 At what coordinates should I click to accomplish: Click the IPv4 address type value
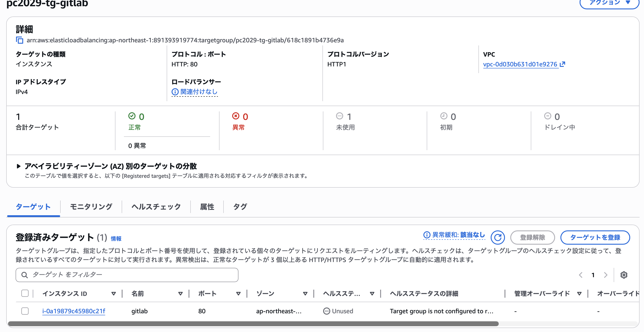[22, 92]
